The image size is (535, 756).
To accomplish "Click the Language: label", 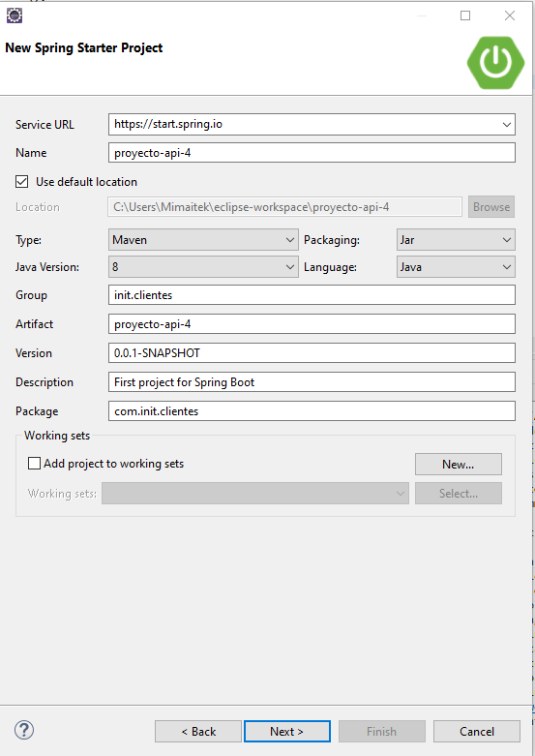I will click(330, 266).
